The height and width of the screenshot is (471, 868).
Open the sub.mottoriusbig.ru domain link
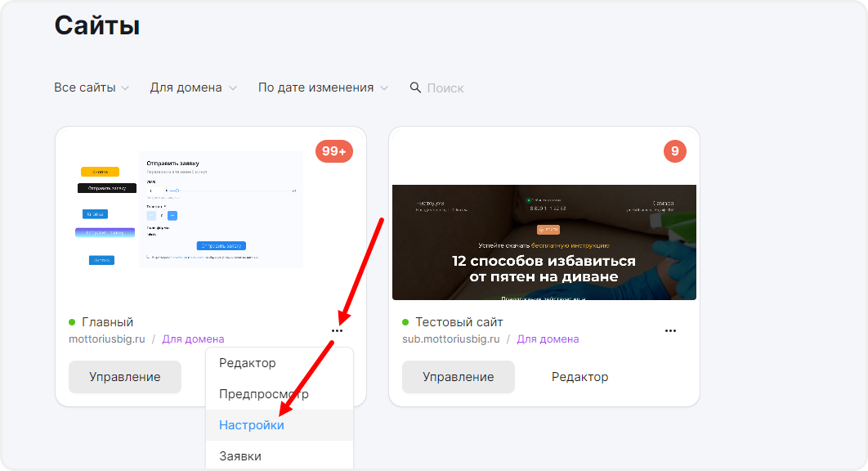point(450,339)
